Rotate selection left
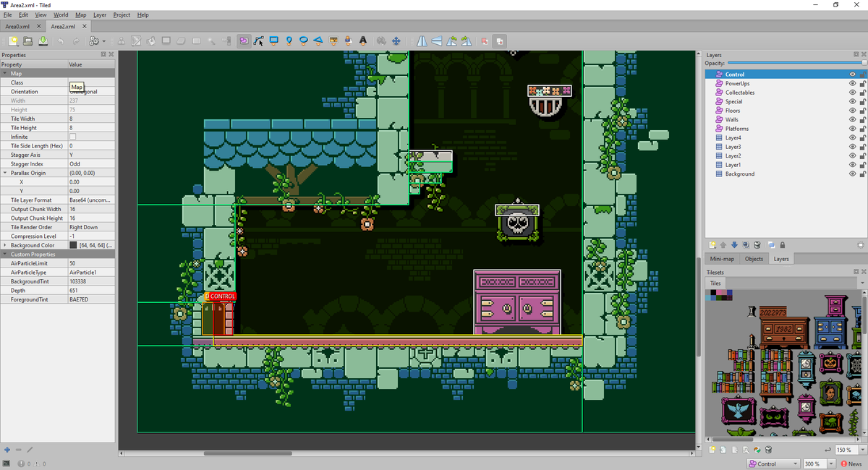The image size is (868, 470). click(x=452, y=40)
